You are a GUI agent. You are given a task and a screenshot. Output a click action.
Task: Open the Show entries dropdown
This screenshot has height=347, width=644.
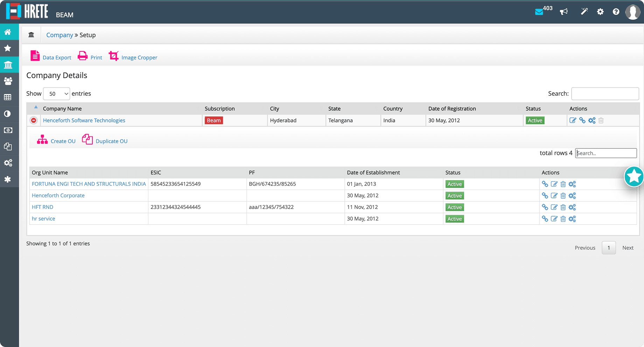pyautogui.click(x=56, y=94)
